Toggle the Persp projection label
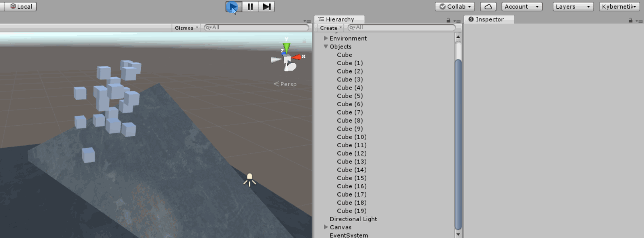Image resolution: width=644 pixels, height=238 pixels. [x=285, y=84]
